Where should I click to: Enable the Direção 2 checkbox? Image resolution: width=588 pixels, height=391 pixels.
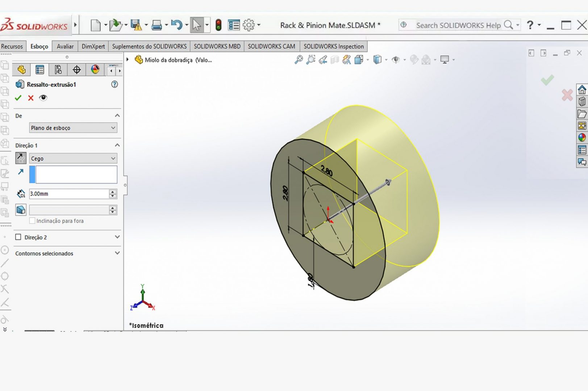18,237
